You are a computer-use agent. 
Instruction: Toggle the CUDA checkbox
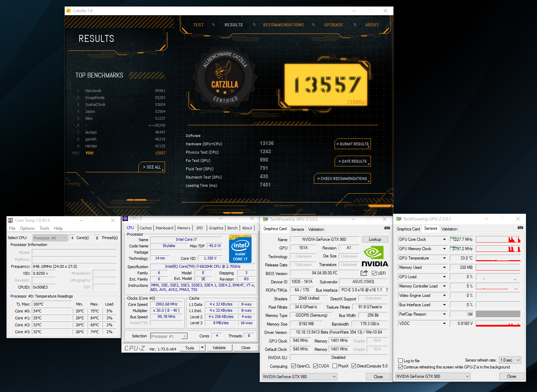315,366
